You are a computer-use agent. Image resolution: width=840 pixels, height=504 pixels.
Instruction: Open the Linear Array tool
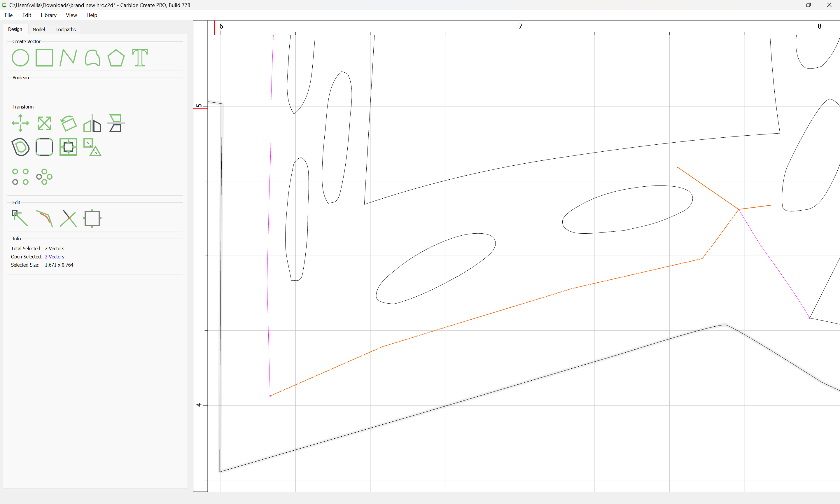(20, 176)
